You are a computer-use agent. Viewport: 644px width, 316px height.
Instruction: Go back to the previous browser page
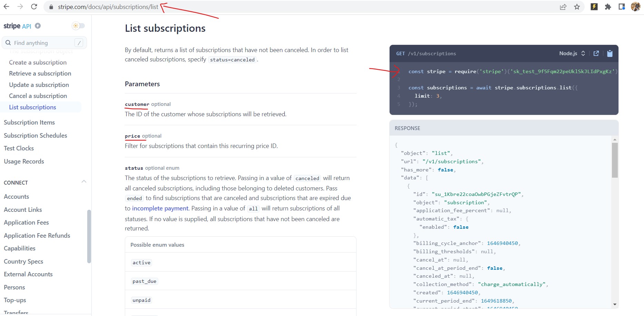tap(7, 7)
